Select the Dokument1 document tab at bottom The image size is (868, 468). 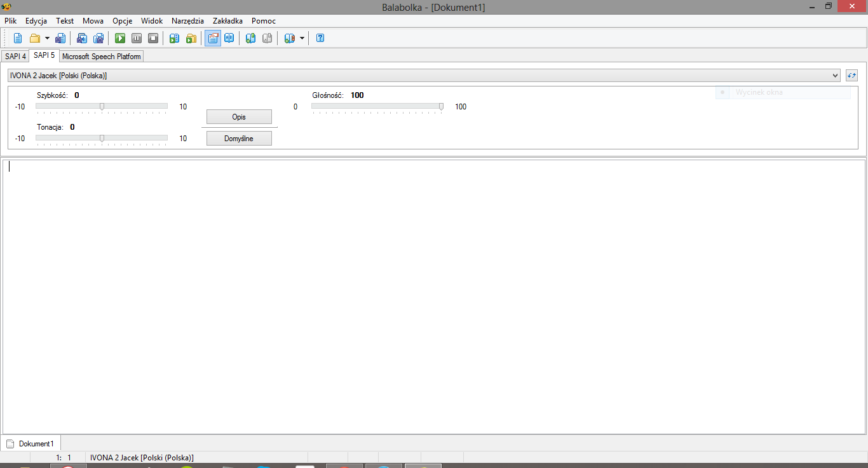coord(31,444)
